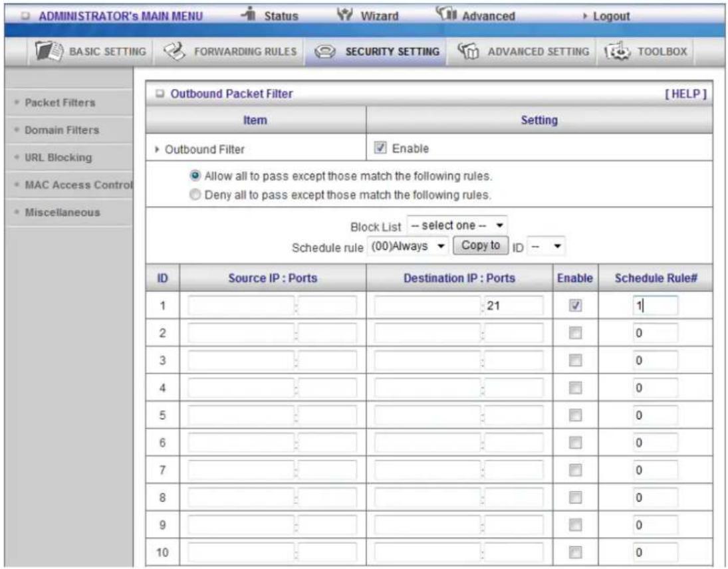Check the Enable box for rule 7
728x569 pixels.
pos(575,470)
